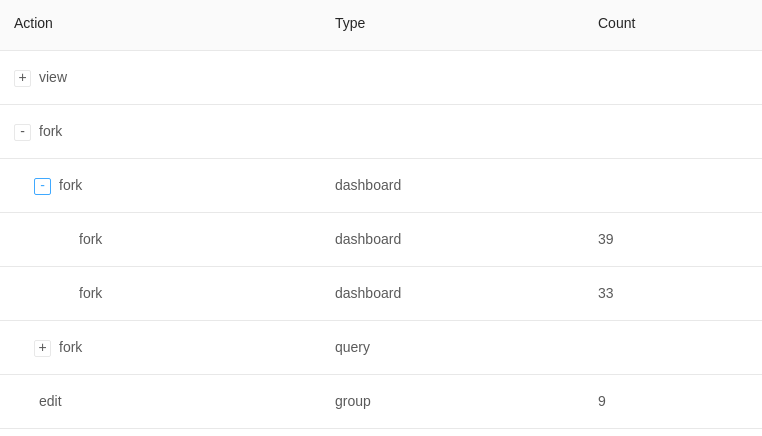Click count value 39
This screenshot has height=436, width=762.
606,239
